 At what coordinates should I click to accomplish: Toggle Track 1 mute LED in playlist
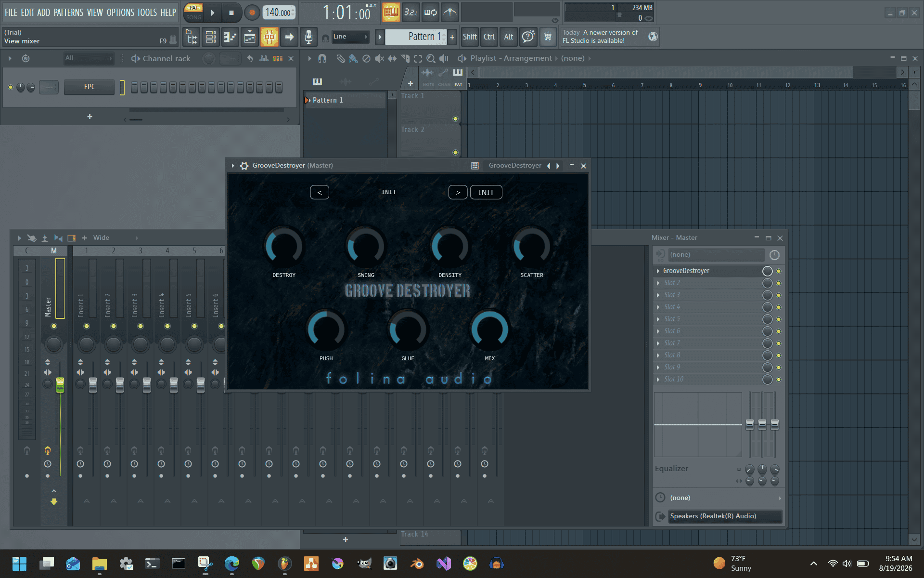pos(455,118)
